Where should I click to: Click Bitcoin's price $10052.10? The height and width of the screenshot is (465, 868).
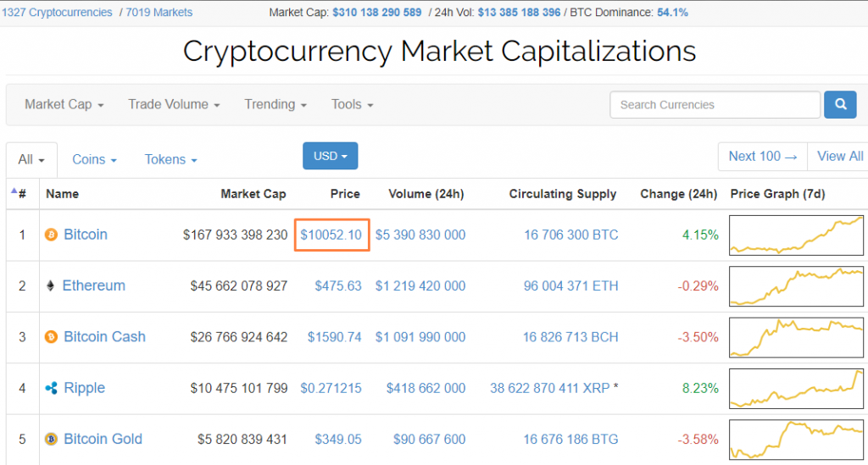pos(331,235)
